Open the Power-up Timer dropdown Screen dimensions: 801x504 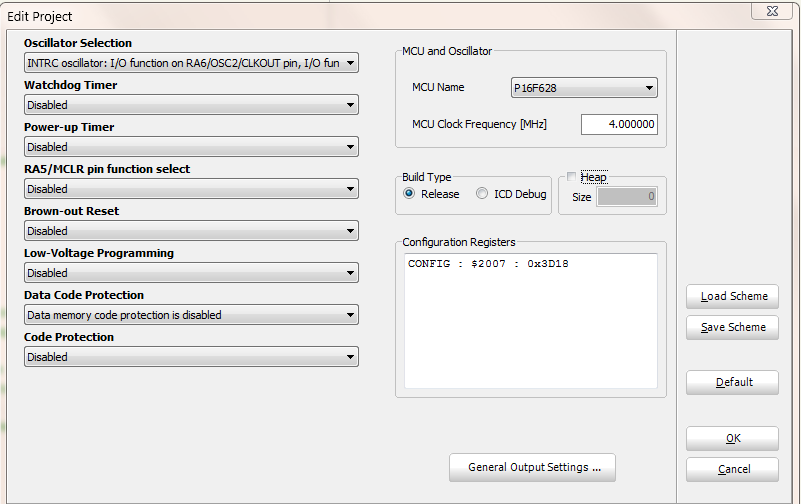coord(191,147)
